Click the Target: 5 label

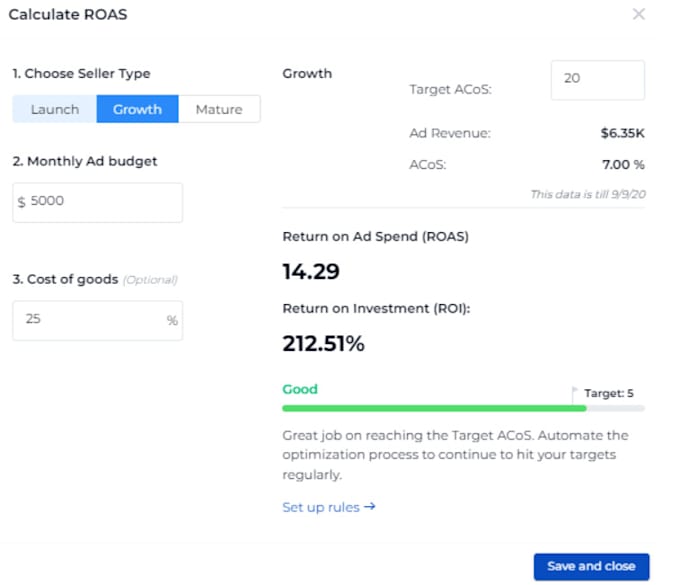608,393
